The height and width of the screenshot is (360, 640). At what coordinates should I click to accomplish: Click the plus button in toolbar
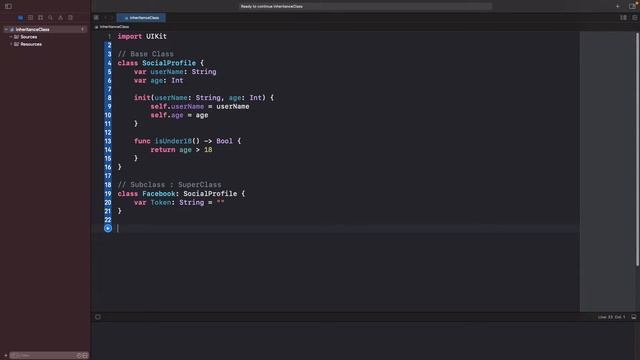point(618,6)
